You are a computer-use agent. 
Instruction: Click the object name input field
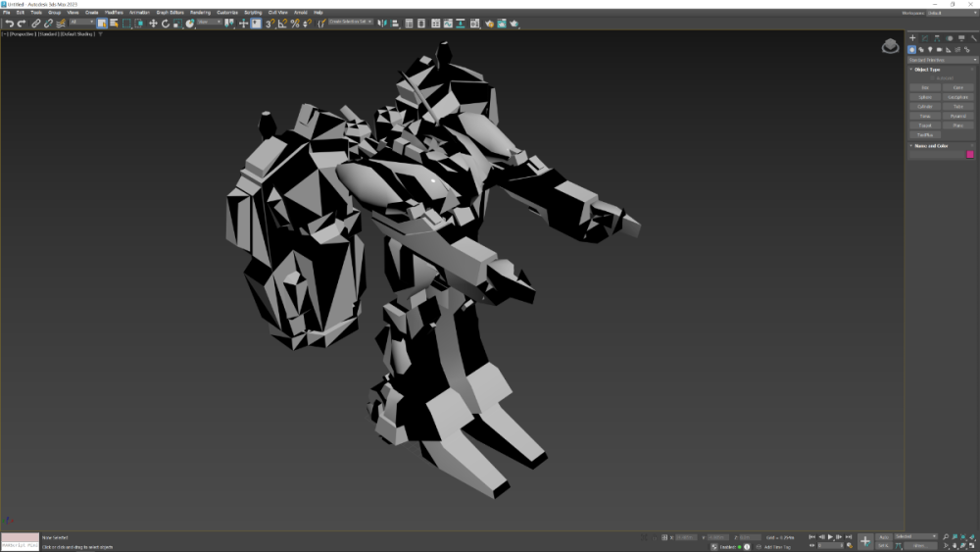(937, 154)
